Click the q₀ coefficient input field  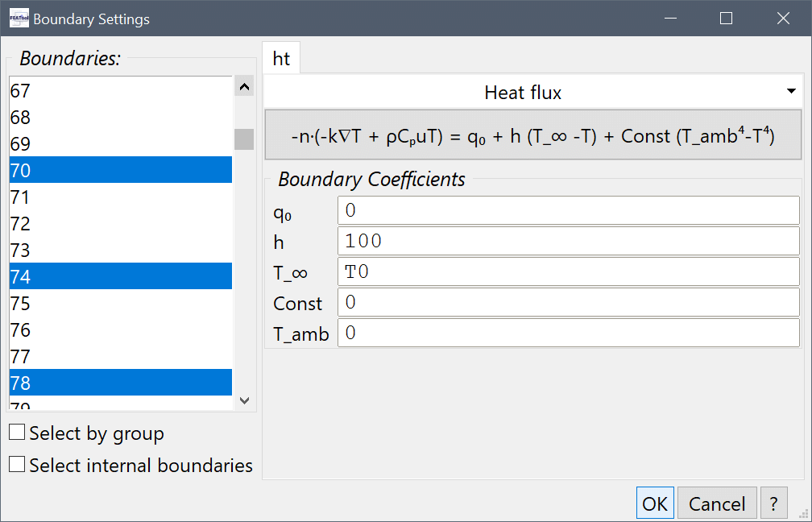[x=568, y=210]
